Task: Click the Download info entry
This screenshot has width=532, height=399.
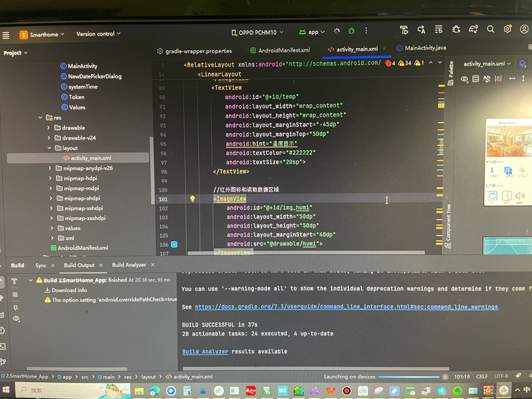Action: click(66, 290)
